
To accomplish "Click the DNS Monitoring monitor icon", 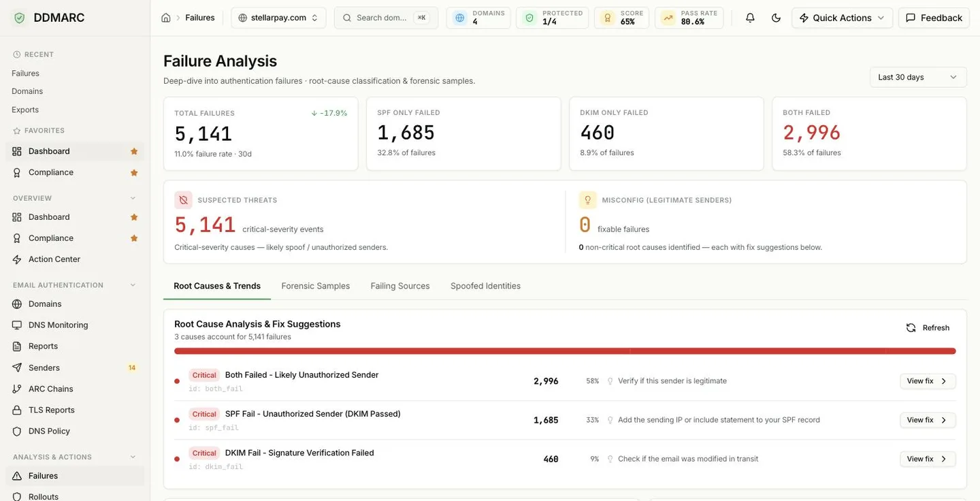I will point(17,325).
